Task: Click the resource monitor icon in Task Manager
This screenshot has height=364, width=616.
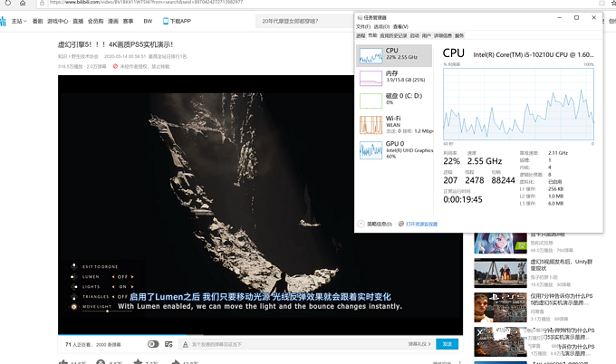Action: point(401,224)
